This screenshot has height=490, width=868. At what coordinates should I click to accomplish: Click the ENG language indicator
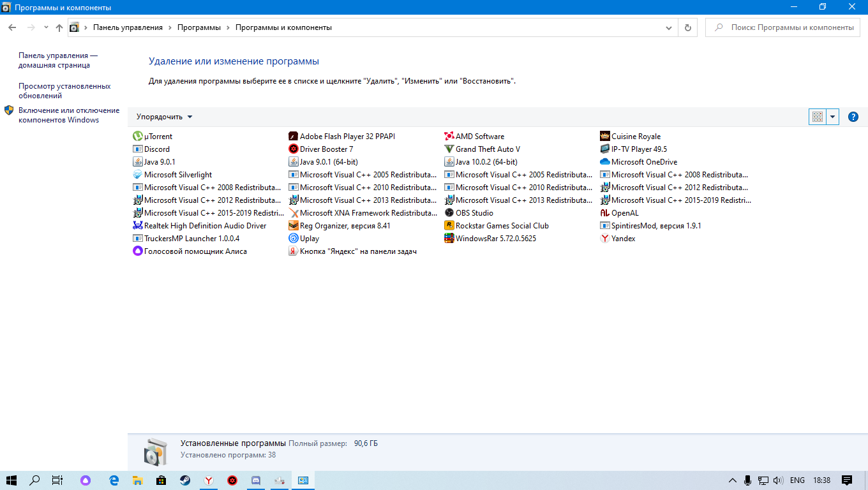[x=797, y=480]
